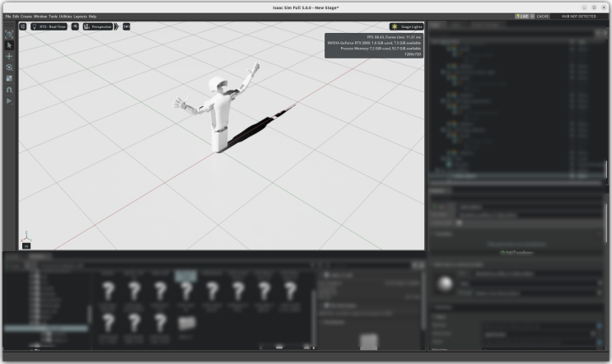Open viewport settings sliders icon
Screen dimensions: 612x364
[23, 26]
